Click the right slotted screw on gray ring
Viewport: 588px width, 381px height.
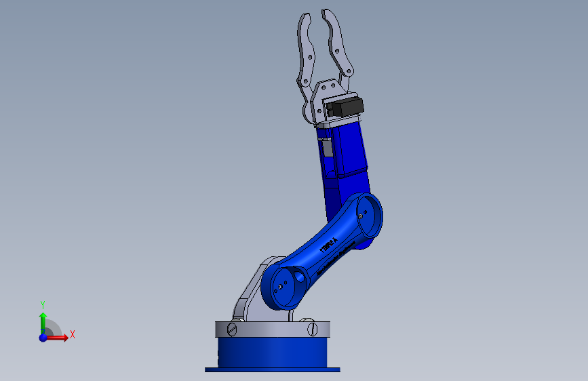312,329
